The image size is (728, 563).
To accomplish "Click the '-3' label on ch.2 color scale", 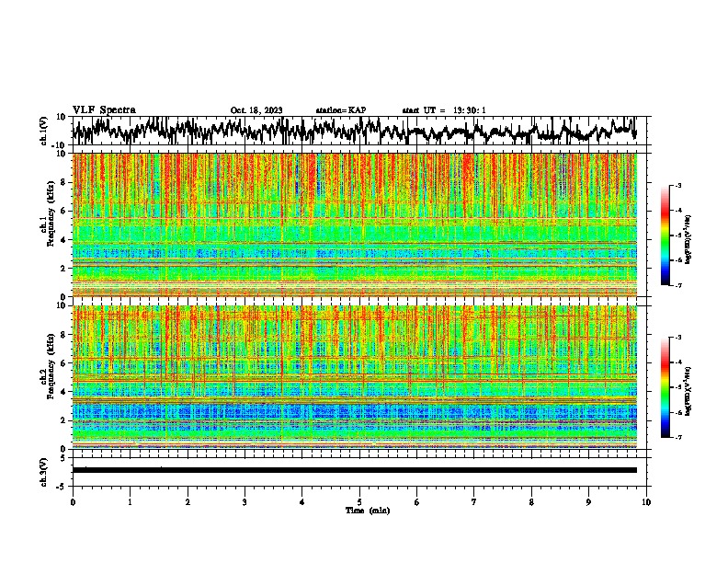I will click(x=677, y=338).
